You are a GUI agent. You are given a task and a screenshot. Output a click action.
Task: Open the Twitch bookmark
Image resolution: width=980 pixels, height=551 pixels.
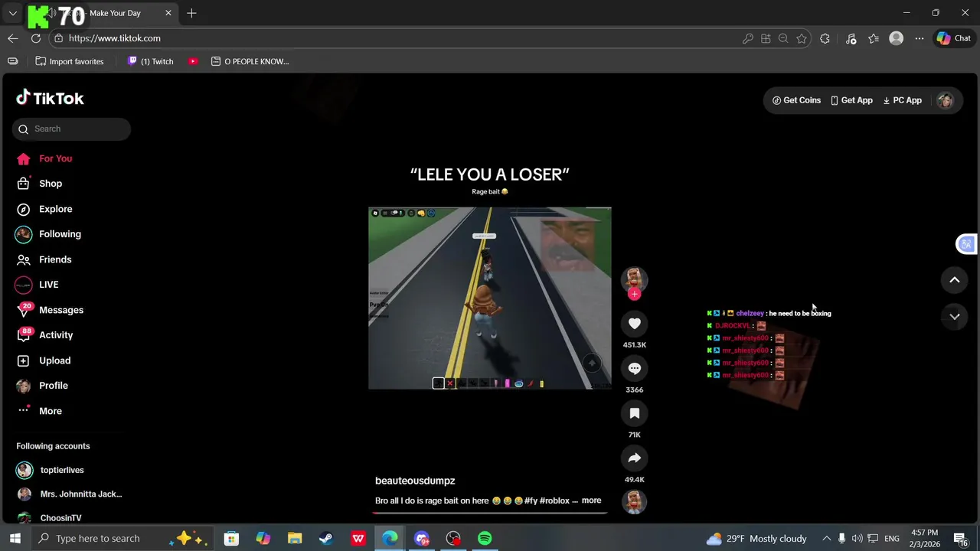[151, 61]
